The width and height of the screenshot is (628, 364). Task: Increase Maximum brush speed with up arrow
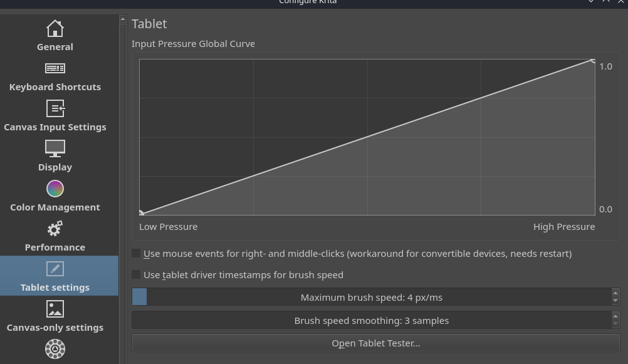coord(615,293)
